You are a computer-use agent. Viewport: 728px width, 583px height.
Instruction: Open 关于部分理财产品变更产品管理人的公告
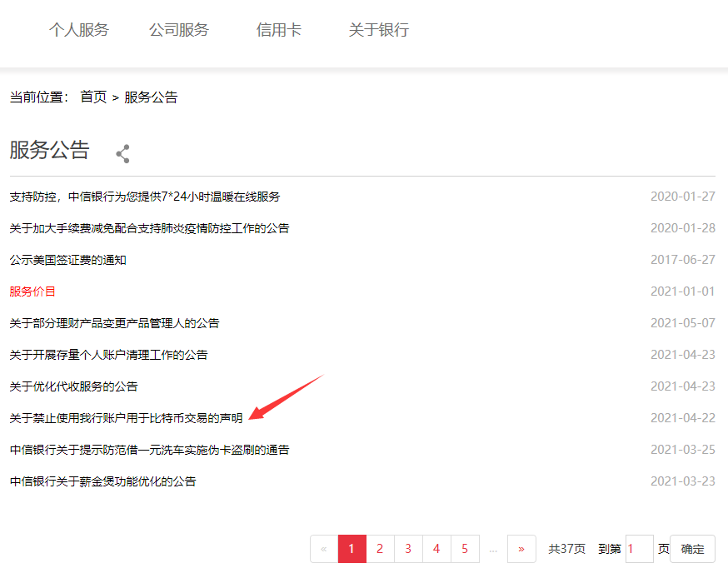[x=114, y=323]
